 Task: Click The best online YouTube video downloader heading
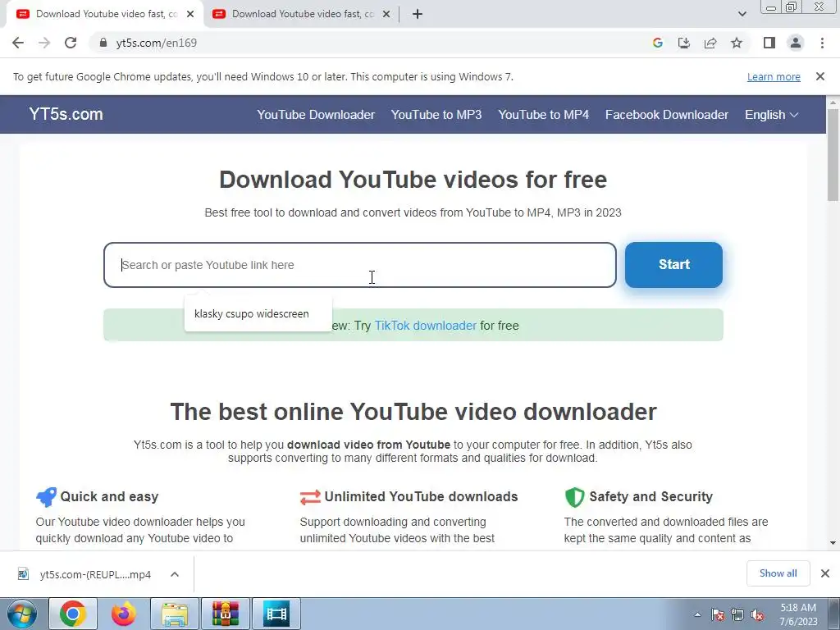tap(413, 412)
